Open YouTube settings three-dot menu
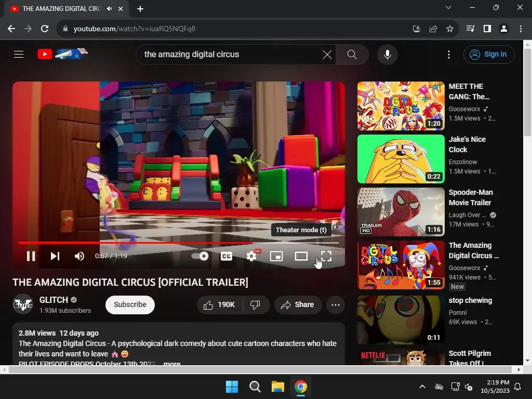Screen dimensions: 532x399 pos(449,55)
